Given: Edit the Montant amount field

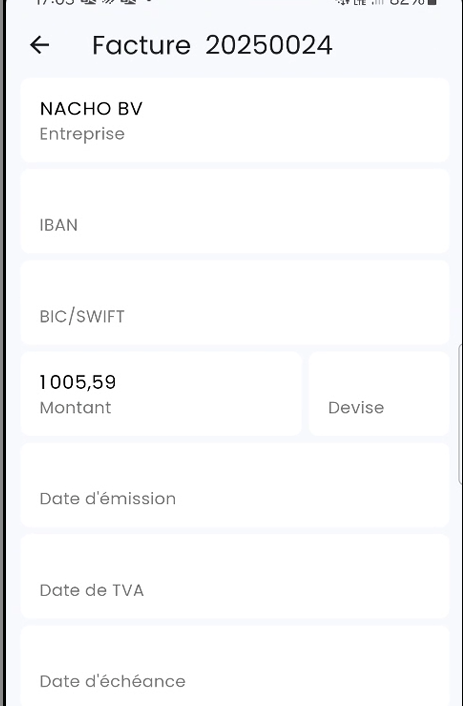Looking at the screenshot, I should [x=161, y=394].
